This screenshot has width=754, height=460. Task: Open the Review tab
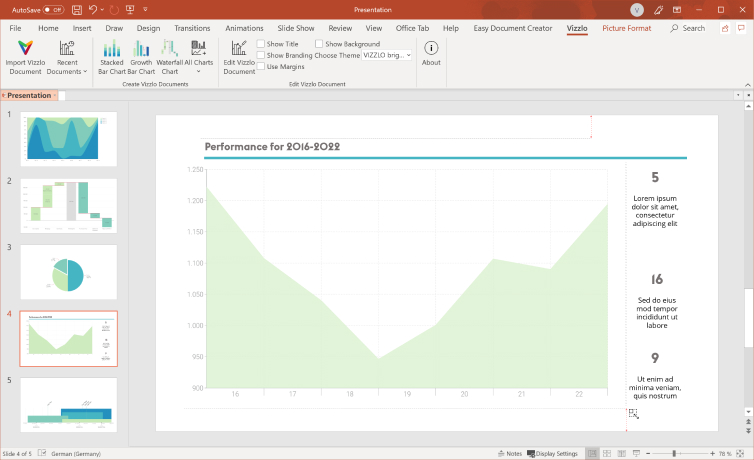tap(340, 28)
